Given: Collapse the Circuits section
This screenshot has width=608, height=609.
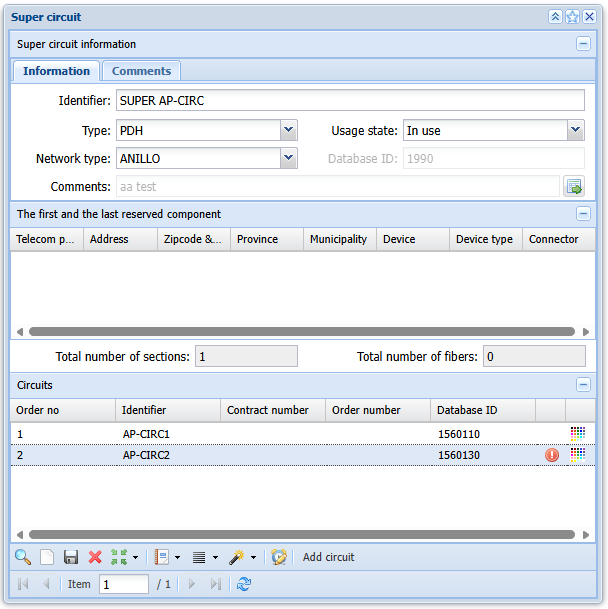Looking at the screenshot, I should point(583,385).
